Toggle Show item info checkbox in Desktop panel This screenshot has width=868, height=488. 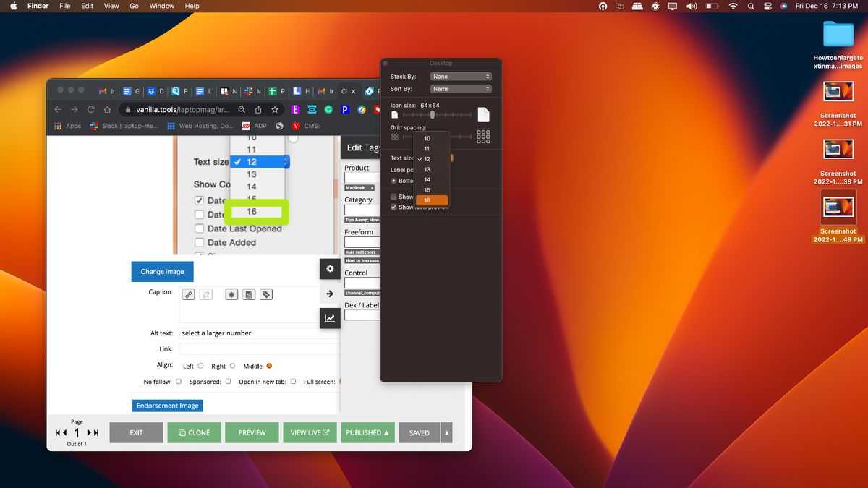point(393,197)
